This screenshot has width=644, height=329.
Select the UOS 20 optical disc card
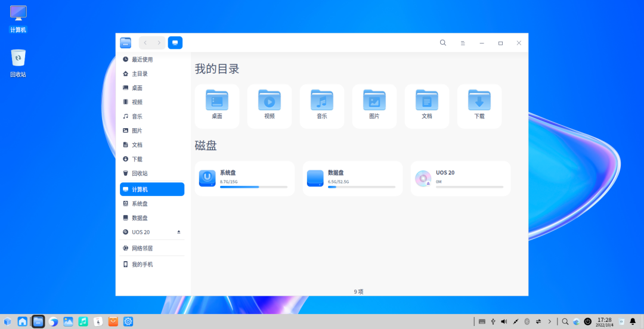point(461,178)
